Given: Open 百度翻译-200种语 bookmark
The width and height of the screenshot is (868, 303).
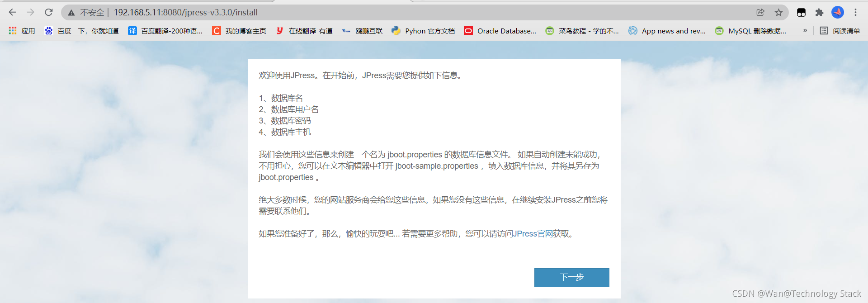Looking at the screenshot, I should (x=165, y=31).
